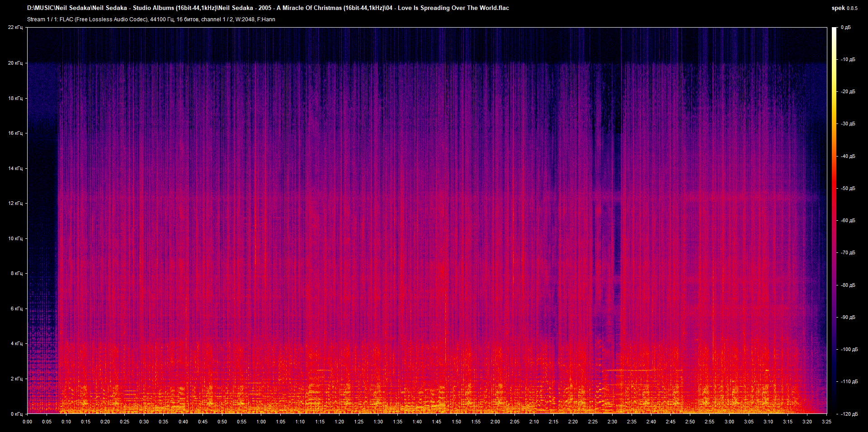
Task: Click the -60 дБ level label
Action: pos(848,220)
